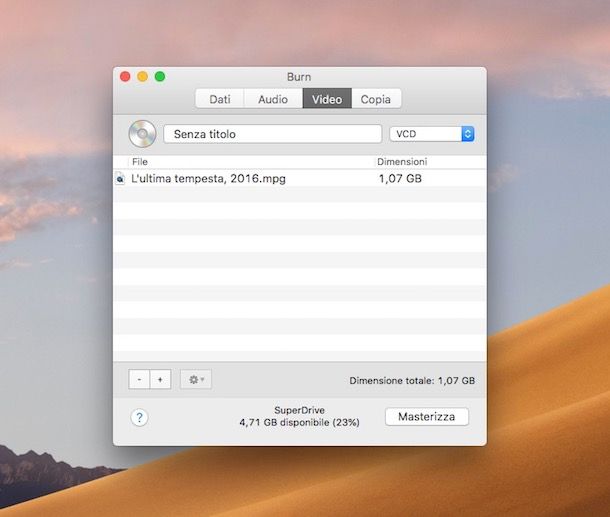Screen dimensions: 610x517
Task: Click the disc icon beside the title
Action: point(142,134)
